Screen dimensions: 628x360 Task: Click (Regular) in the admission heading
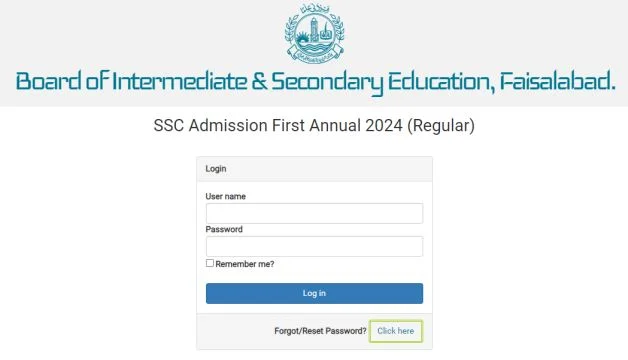pos(441,126)
